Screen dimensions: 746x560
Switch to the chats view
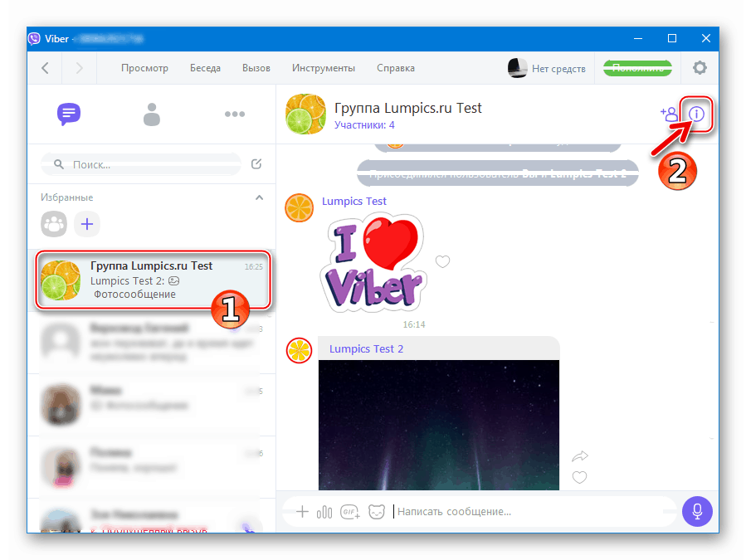point(69,114)
